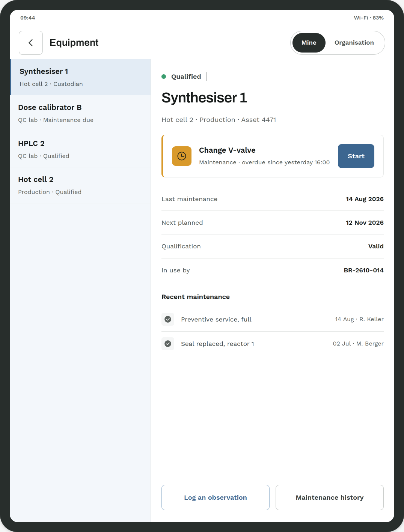Click the checkmark beside Preventive service, full
Screen dimensions: 404x532
tap(168, 319)
